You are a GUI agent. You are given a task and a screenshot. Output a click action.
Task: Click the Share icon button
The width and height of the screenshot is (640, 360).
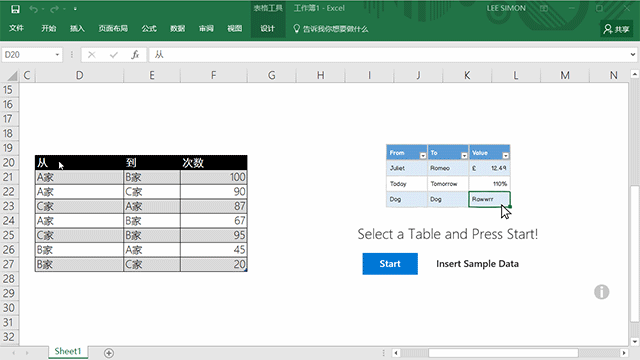click(x=616, y=29)
